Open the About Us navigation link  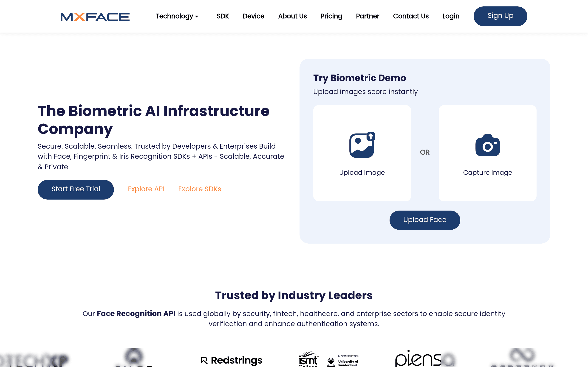pos(292,16)
